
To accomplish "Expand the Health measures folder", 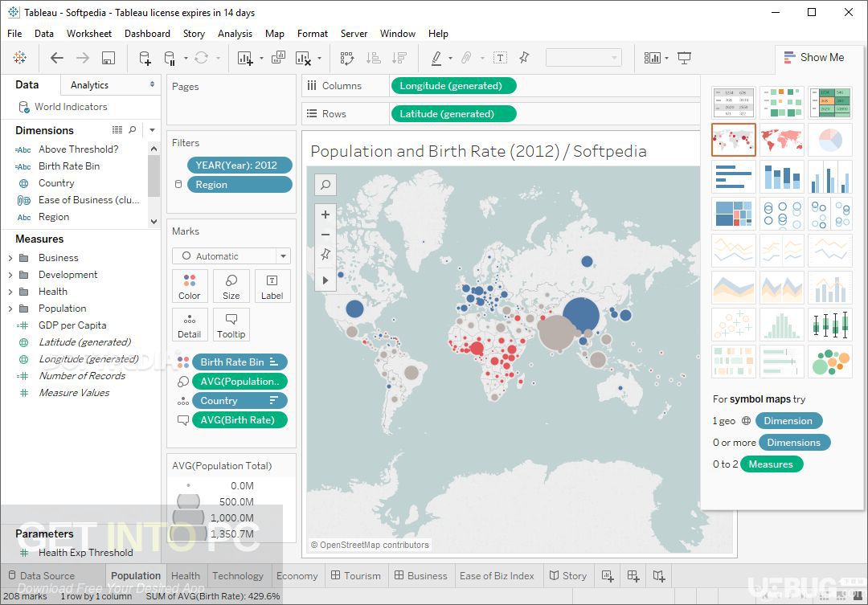I will point(10,292).
